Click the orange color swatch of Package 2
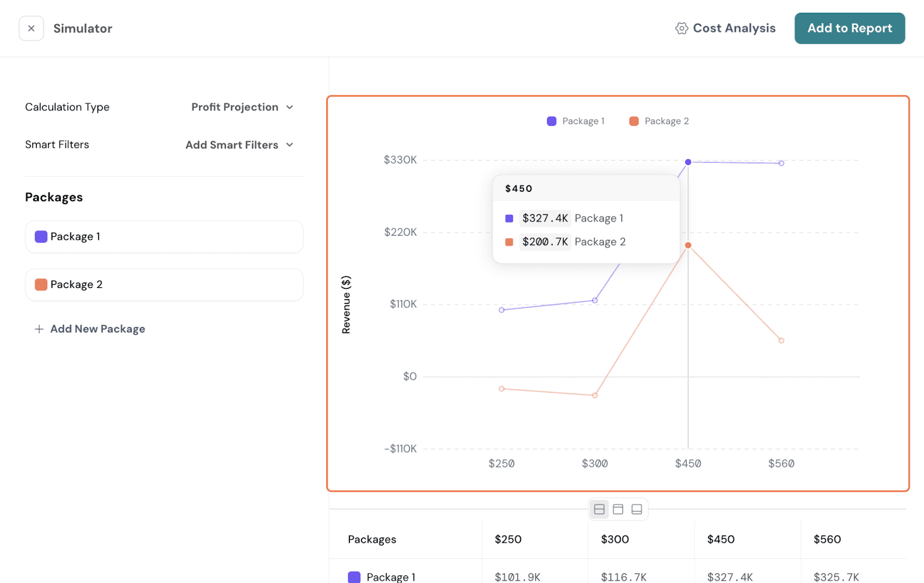This screenshot has height=583, width=924. pos(41,285)
